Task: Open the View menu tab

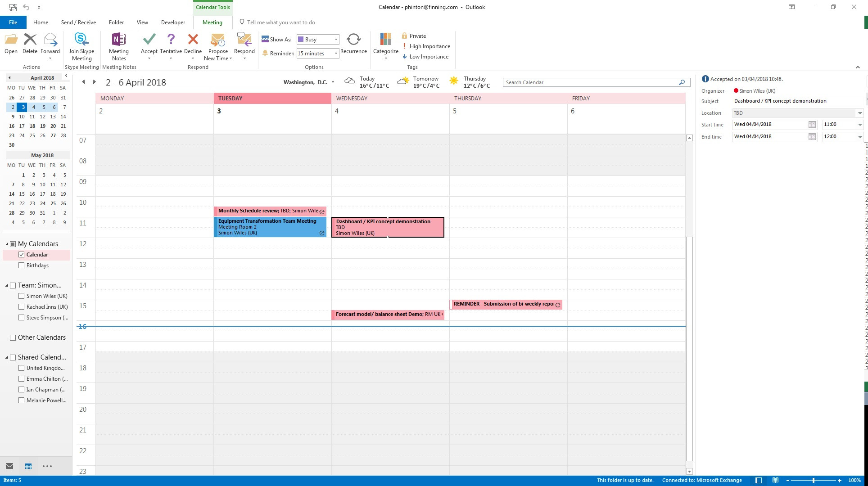Action: click(x=142, y=22)
